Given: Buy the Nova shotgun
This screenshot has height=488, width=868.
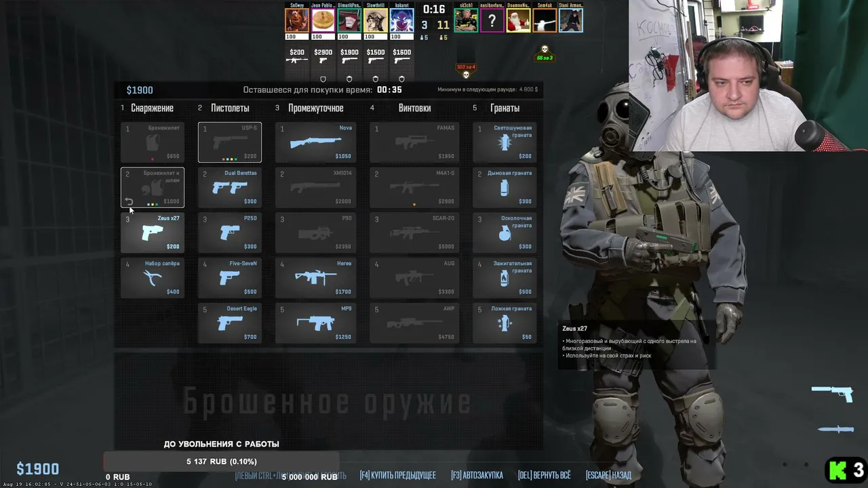Looking at the screenshot, I should click(x=316, y=142).
